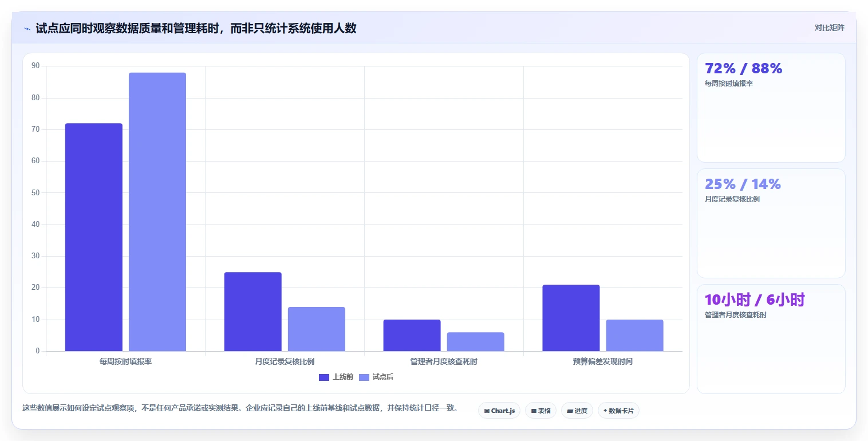Click the 50 y-axis tick label
Screen dimensions: 868x441
pyautogui.click(x=35, y=192)
